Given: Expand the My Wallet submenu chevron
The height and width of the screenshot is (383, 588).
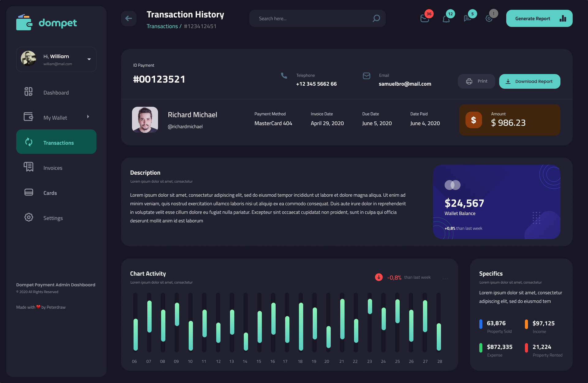Looking at the screenshot, I should [88, 117].
